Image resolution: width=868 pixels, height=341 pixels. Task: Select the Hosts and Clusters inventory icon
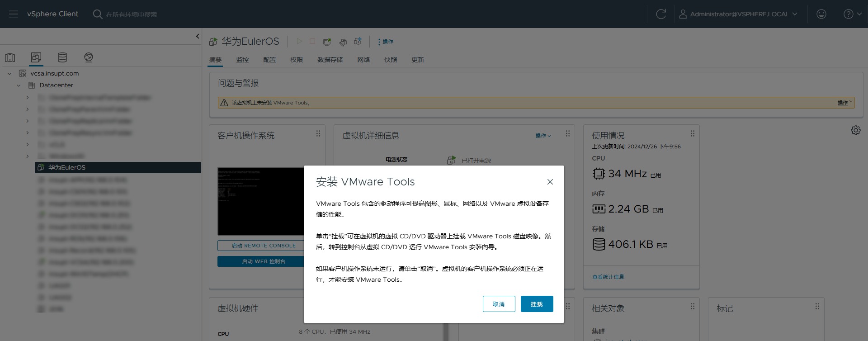tap(10, 57)
